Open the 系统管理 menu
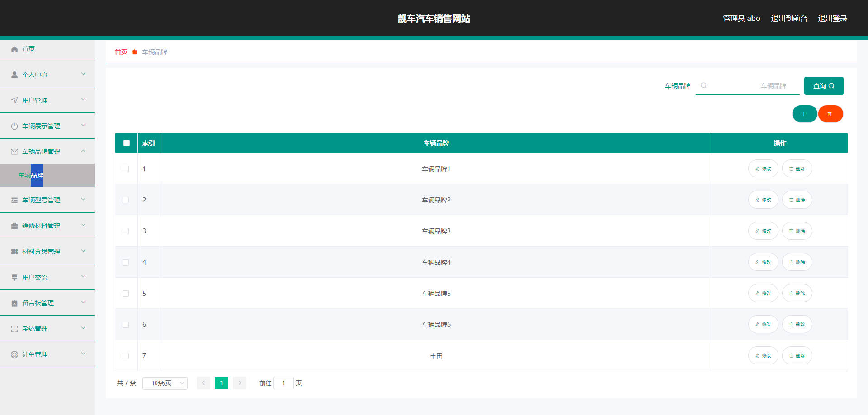Image resolution: width=868 pixels, height=415 pixels. [47, 329]
